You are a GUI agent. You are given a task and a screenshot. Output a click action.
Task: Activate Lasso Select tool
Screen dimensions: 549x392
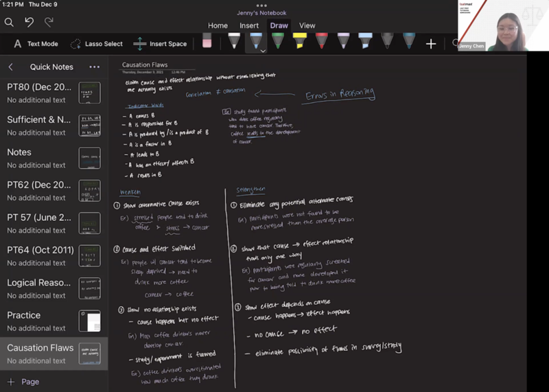pos(96,44)
